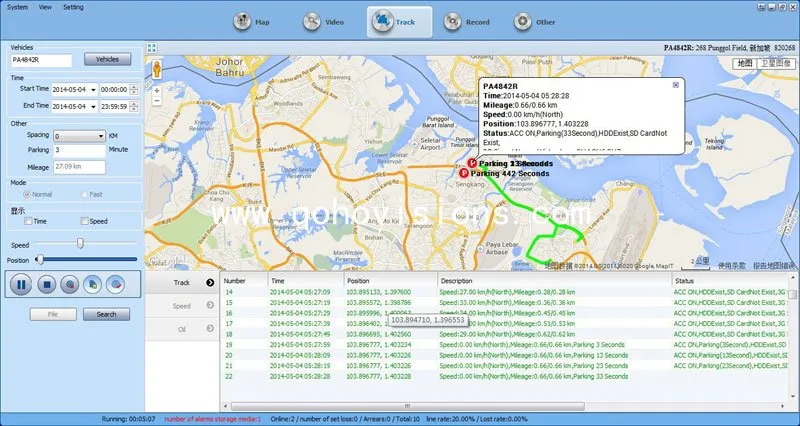Stop the track playback
The width and height of the screenshot is (800, 426).
point(45,284)
